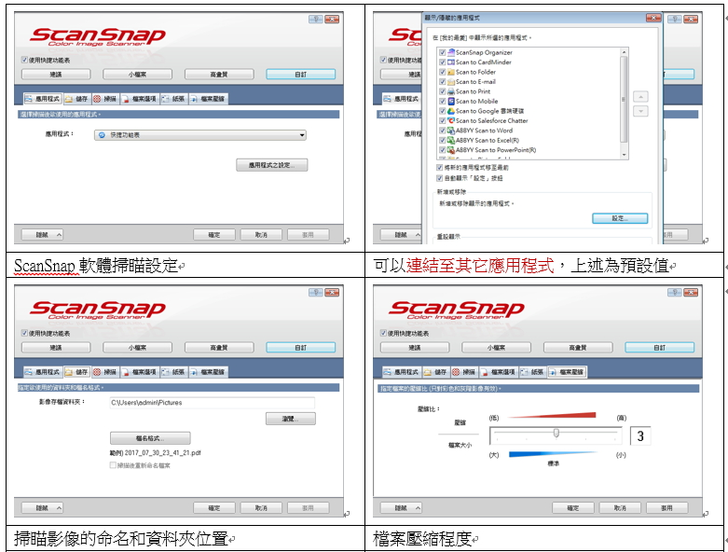Uncheck the ABBYY Scan to Word checkbox

442,130
